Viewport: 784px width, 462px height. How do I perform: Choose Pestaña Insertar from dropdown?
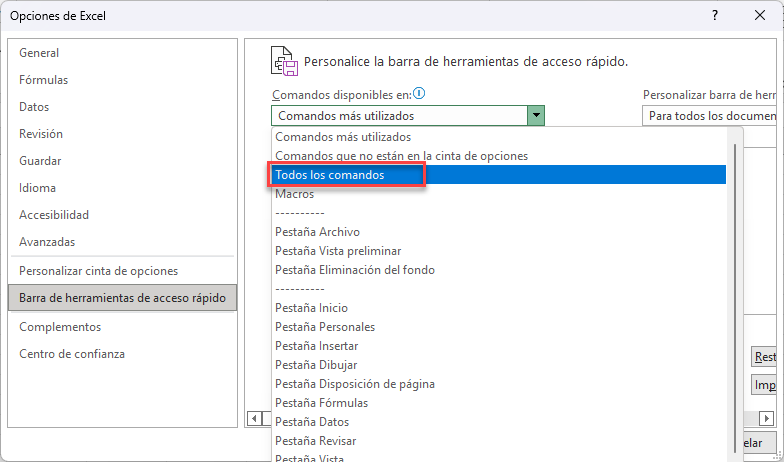tap(500, 346)
